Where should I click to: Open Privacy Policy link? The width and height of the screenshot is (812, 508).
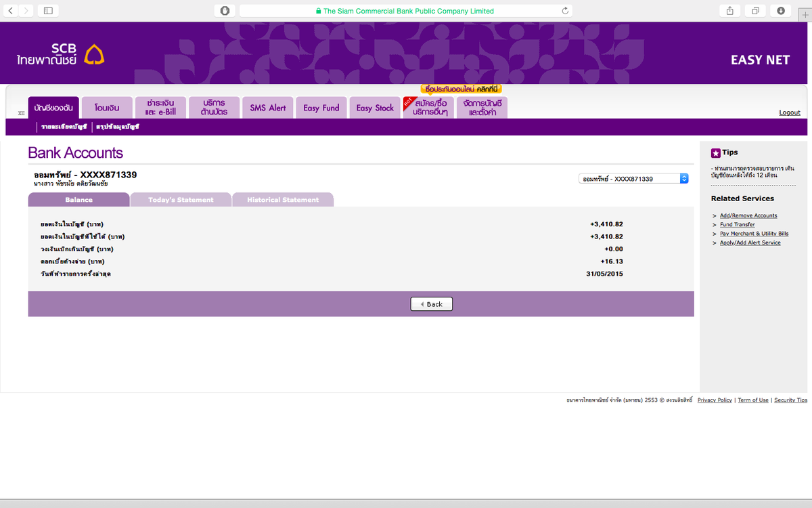(715, 400)
